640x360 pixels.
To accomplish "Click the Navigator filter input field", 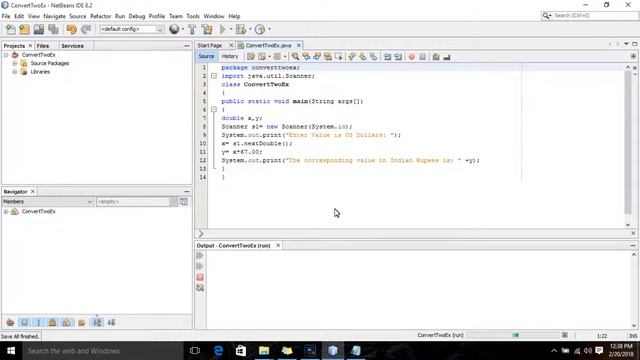I will pyautogui.click(x=133, y=202).
